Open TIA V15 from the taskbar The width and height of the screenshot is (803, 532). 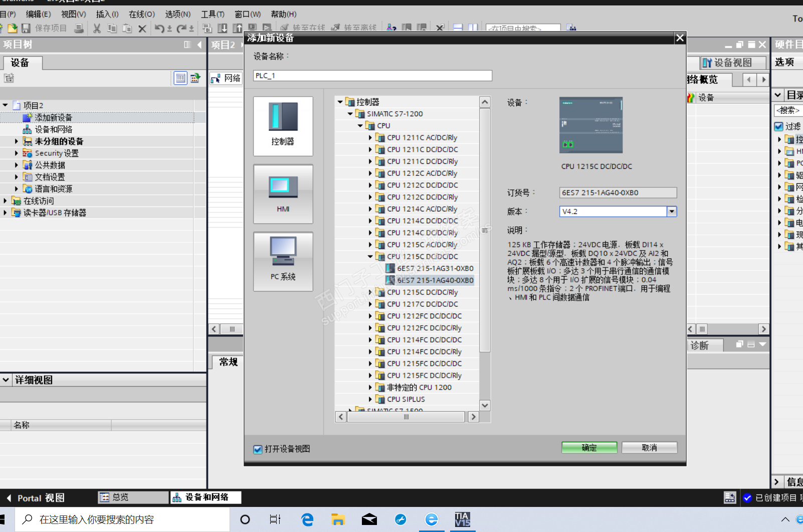[463, 519]
